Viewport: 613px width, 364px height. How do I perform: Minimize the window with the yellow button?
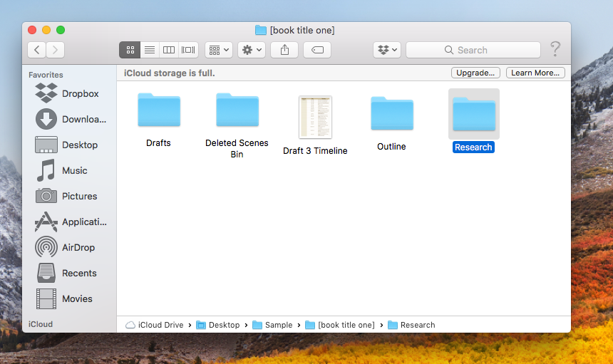[46, 30]
